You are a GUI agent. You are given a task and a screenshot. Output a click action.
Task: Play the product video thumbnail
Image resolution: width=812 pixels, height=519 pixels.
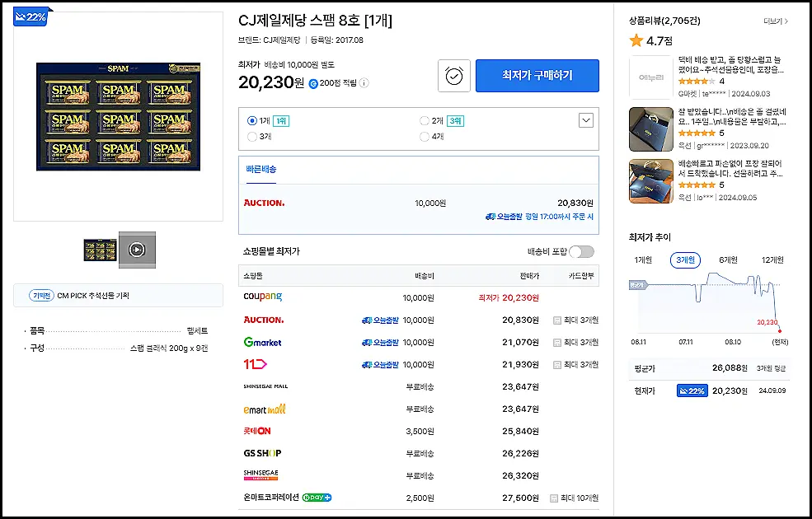(x=137, y=248)
